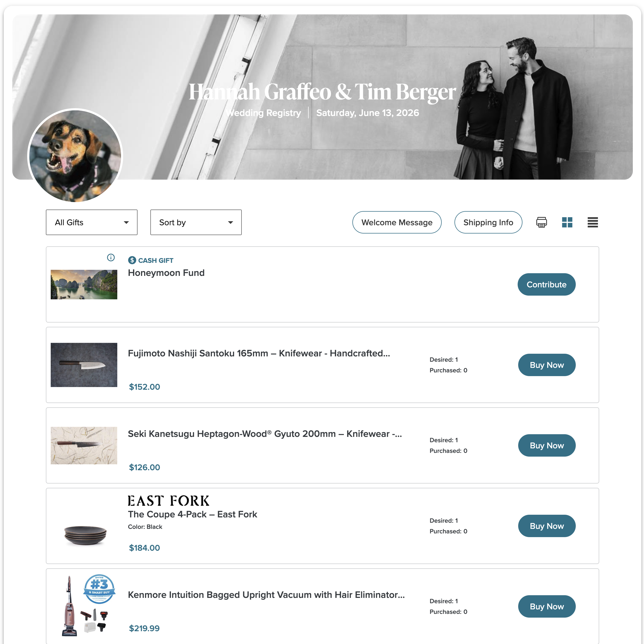
Task: Buy the Fujimoto Nashiji Santoku knife
Action: pos(547,365)
